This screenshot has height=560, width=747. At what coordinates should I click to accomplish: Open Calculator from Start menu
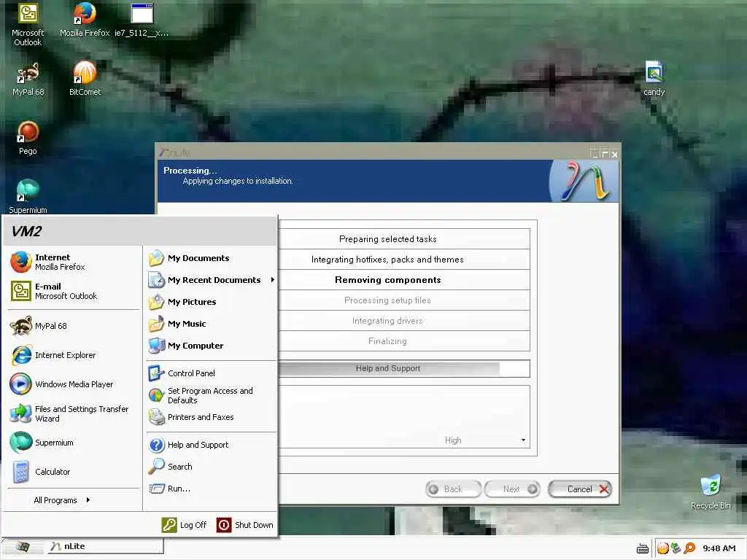[x=74, y=472]
